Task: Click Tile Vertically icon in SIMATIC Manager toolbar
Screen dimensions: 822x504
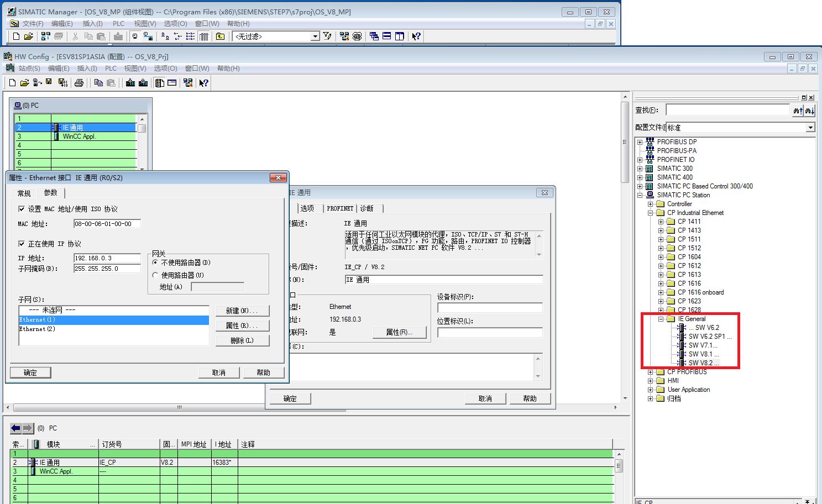Action: point(400,36)
